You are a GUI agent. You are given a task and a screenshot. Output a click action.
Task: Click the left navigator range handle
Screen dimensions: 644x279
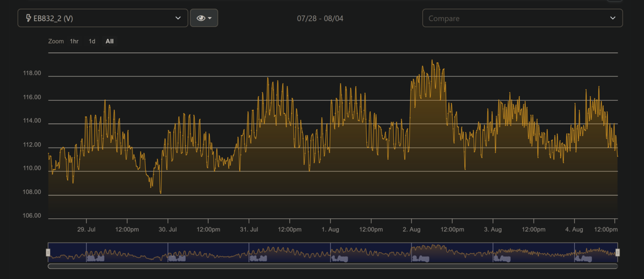[48, 252]
